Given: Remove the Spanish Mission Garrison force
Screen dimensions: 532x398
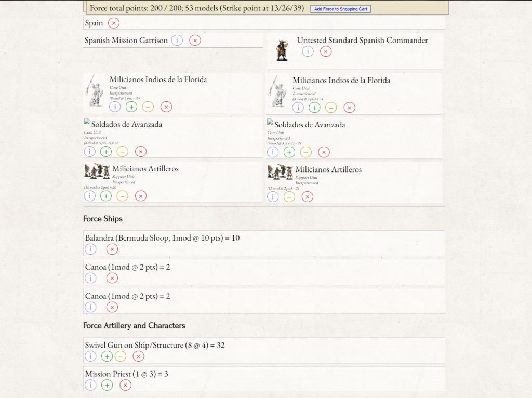Looking at the screenshot, I should (195, 40).
